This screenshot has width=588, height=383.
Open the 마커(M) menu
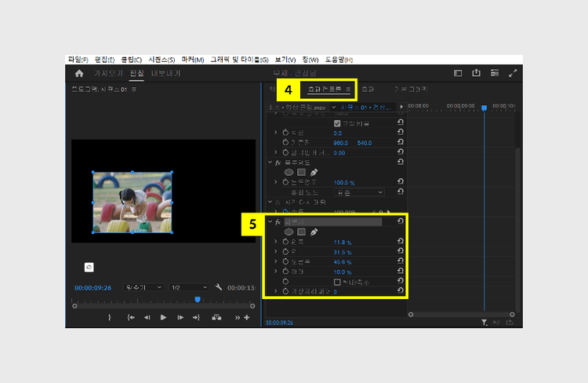pyautogui.click(x=193, y=60)
